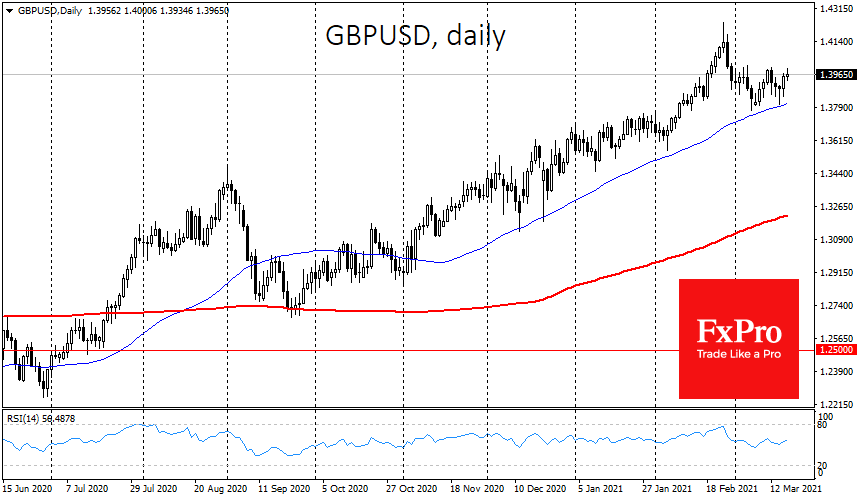Click the 1.32650 price scale label
The height and width of the screenshot is (500, 860).
(837, 207)
